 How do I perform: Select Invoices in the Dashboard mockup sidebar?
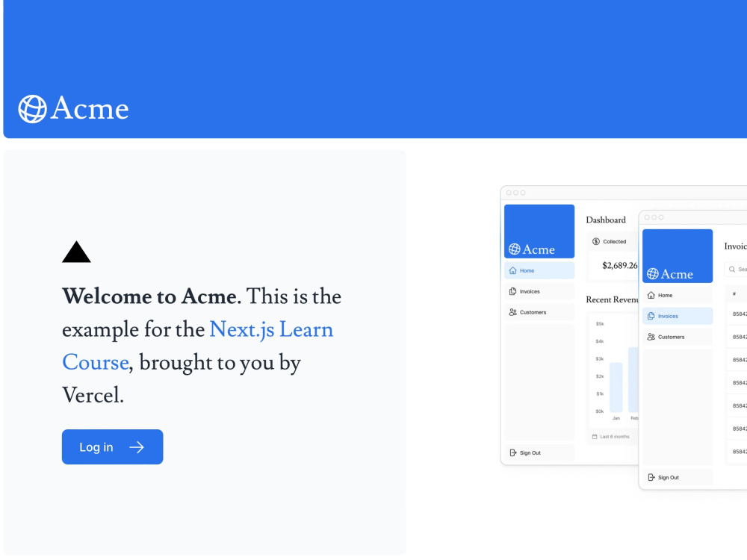click(539, 291)
